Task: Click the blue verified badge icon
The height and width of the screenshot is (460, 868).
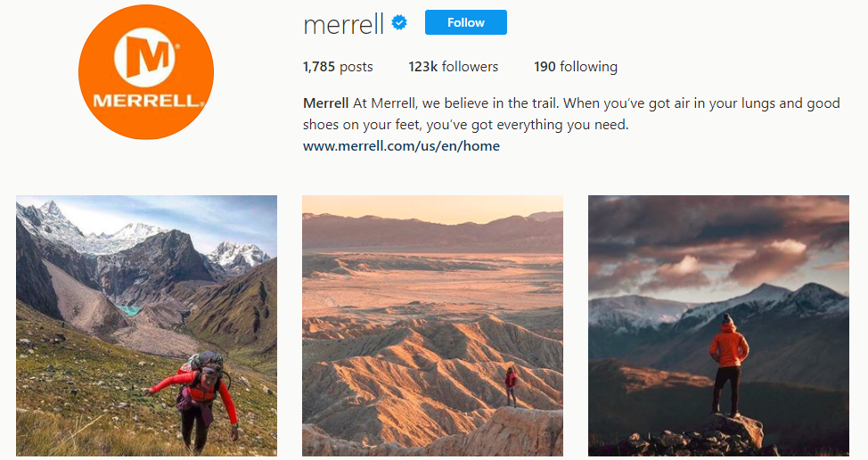Action: coord(399,22)
